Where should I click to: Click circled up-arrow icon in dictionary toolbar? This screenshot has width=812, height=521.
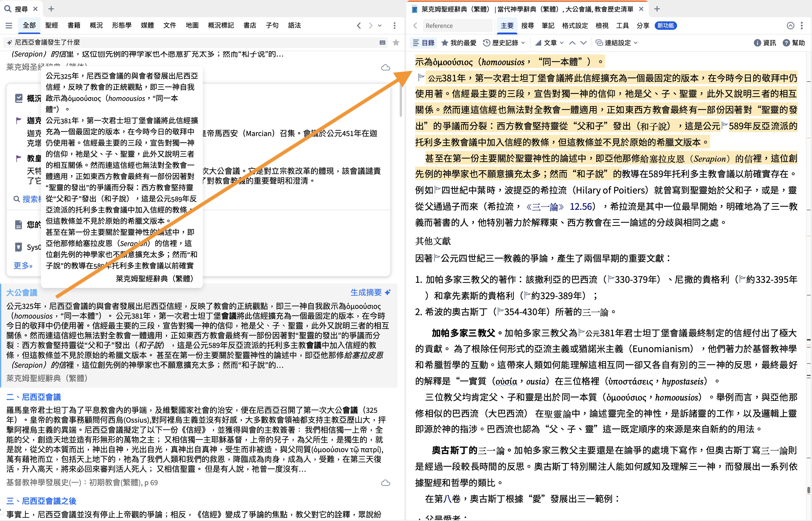(x=790, y=26)
